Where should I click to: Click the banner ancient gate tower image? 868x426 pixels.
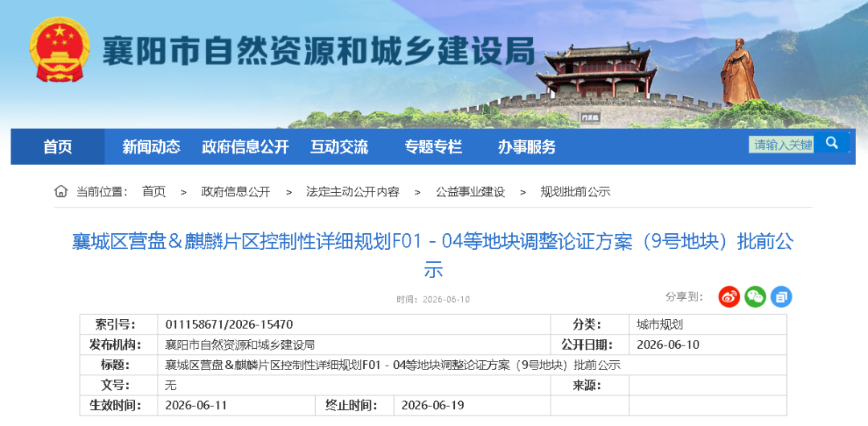[x=596, y=72]
